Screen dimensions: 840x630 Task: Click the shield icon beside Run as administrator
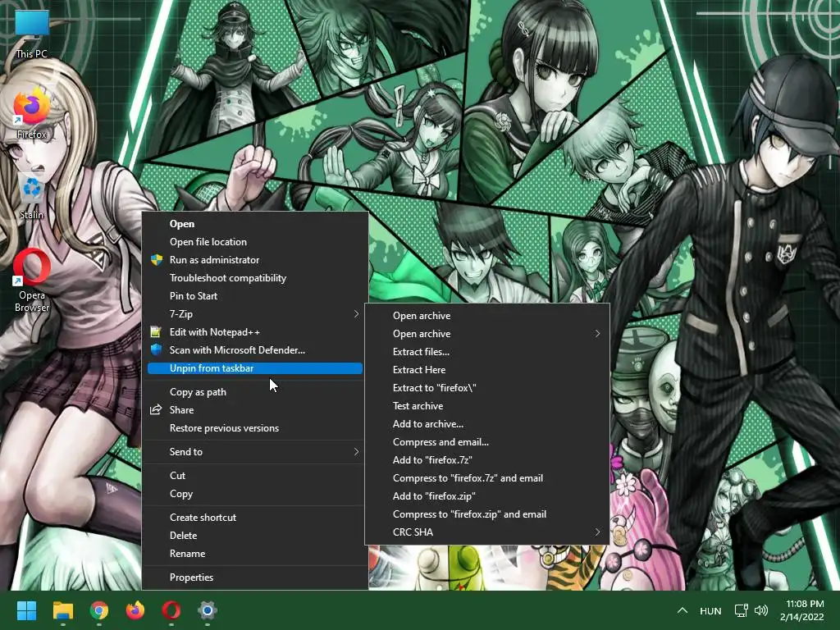(157, 260)
